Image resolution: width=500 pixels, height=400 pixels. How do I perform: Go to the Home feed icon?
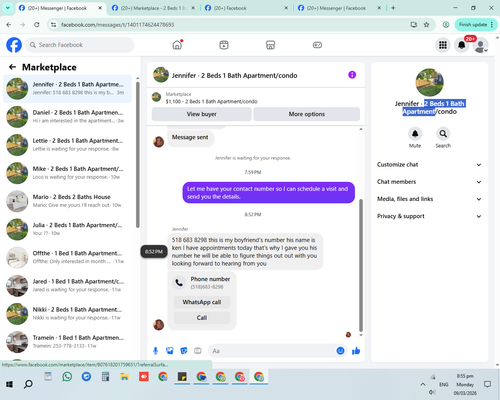pyautogui.click(x=177, y=45)
